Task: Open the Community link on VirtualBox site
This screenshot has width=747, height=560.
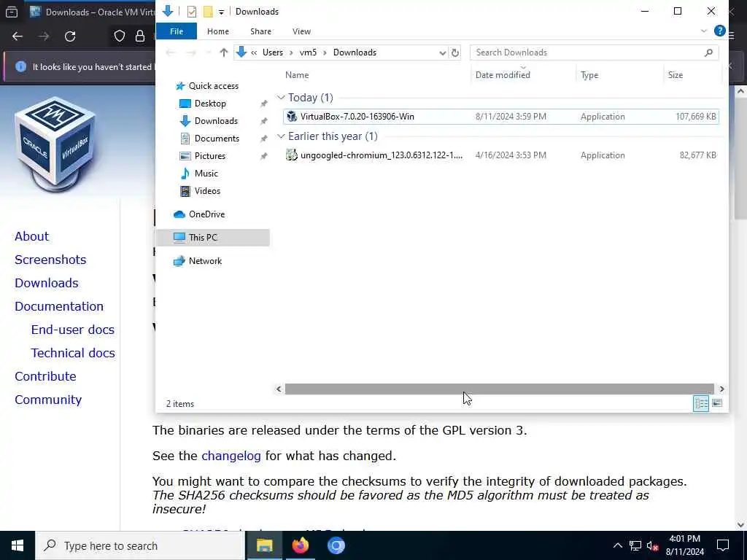Action: [47, 400]
